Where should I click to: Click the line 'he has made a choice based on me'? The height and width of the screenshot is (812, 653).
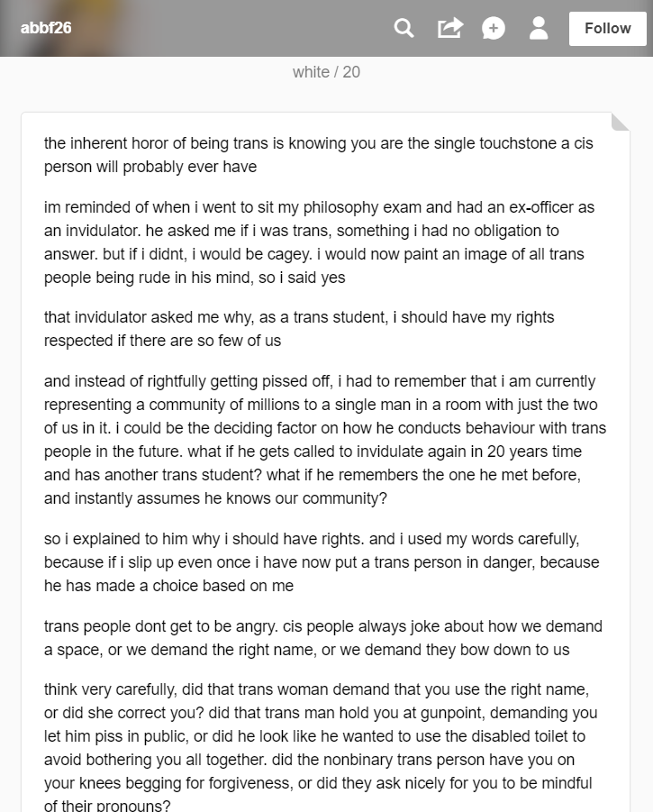click(x=168, y=586)
